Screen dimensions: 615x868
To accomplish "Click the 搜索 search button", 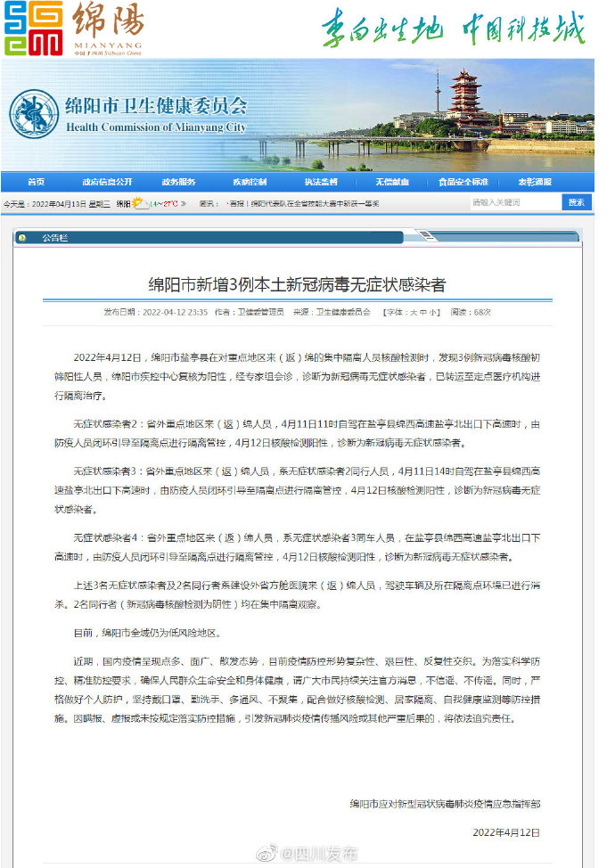I will click(x=577, y=202).
